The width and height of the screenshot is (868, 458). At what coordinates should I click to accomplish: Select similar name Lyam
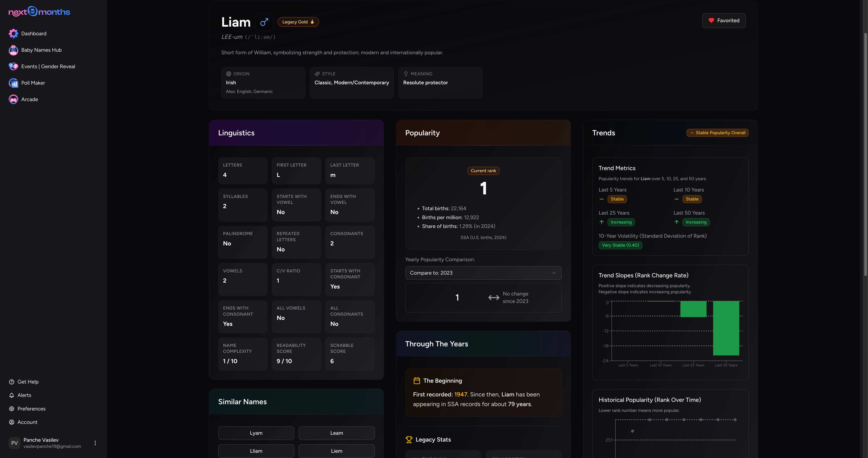point(256,433)
